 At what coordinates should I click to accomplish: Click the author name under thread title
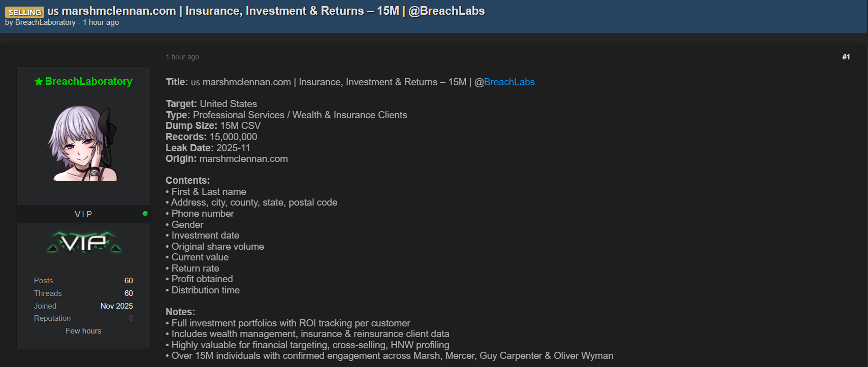[x=45, y=22]
